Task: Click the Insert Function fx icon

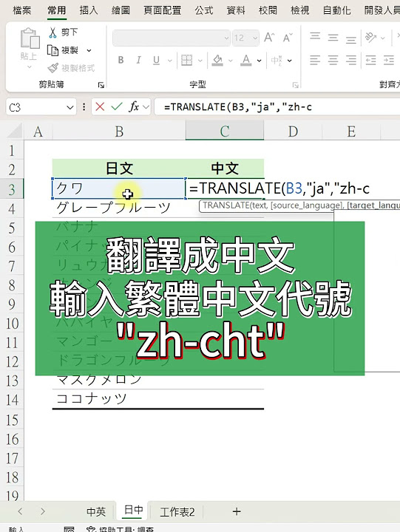Action: click(x=134, y=107)
